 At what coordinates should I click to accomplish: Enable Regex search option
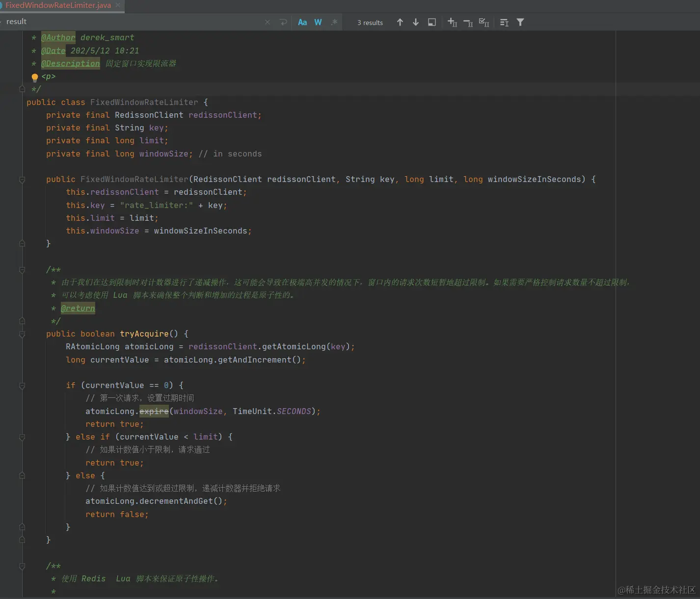[x=334, y=22]
